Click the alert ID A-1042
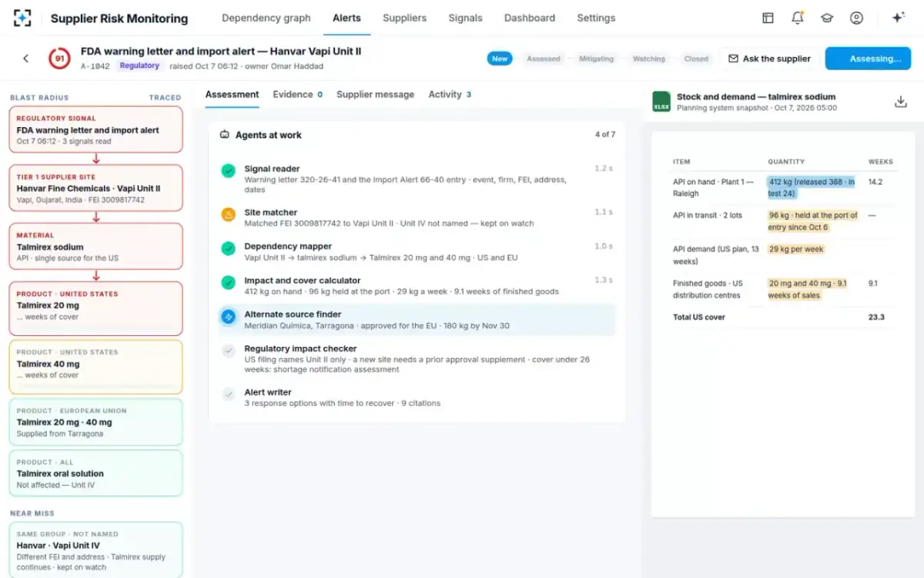 coord(95,66)
